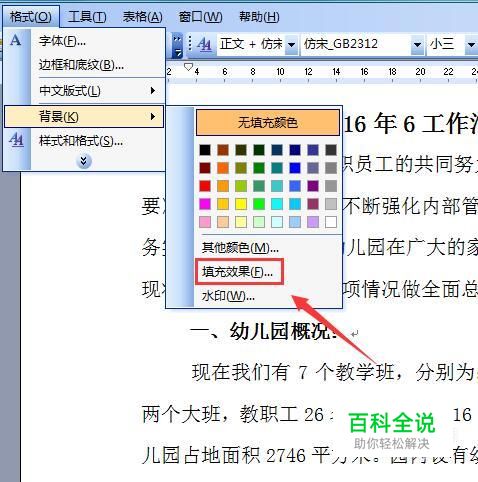The image size is (478, 482).
Task: Click the Styles and Formatting toolbar icon
Action: 204,44
